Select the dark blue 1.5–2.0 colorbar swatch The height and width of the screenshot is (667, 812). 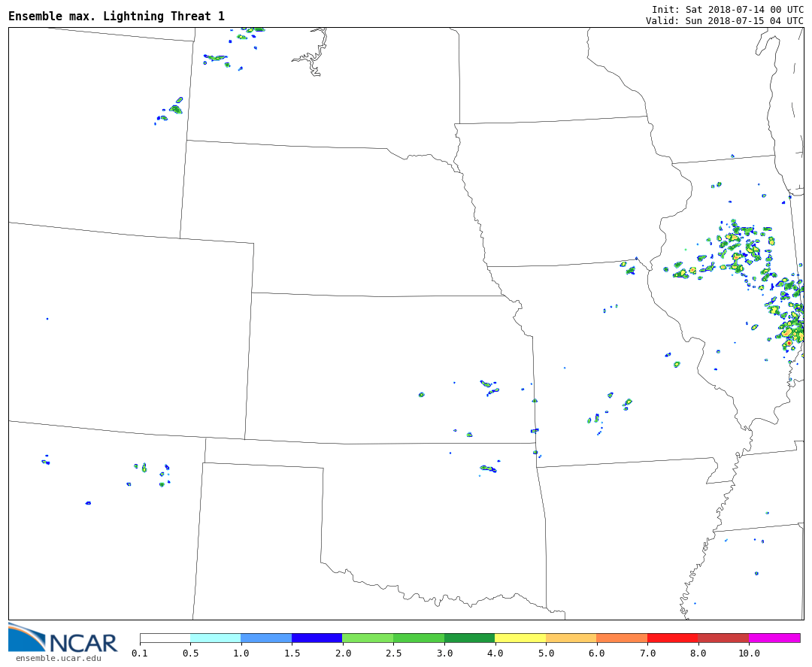(x=317, y=638)
